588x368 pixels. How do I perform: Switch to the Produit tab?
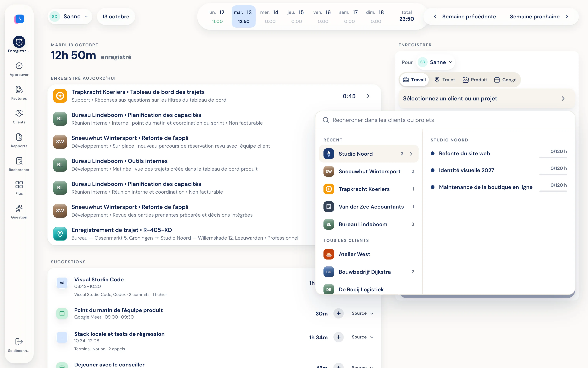475,80
